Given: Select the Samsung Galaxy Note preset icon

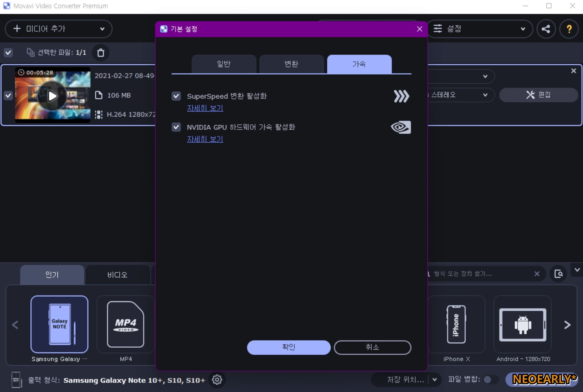Looking at the screenshot, I should 60,324.
